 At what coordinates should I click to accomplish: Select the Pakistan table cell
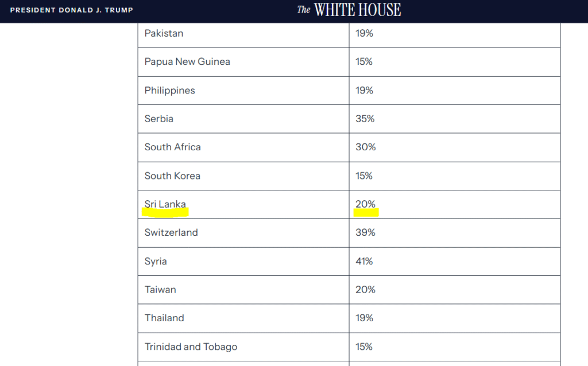[243, 33]
